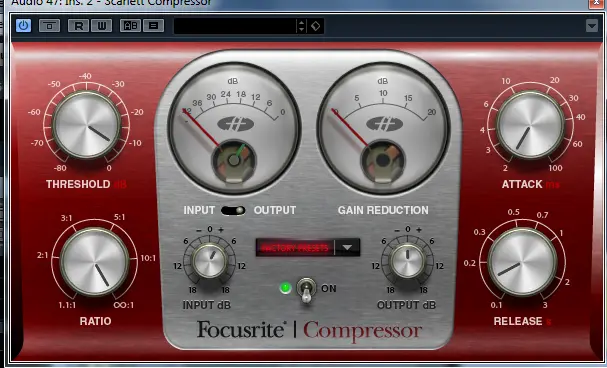Flip the ON toggle switch

(x=306, y=290)
